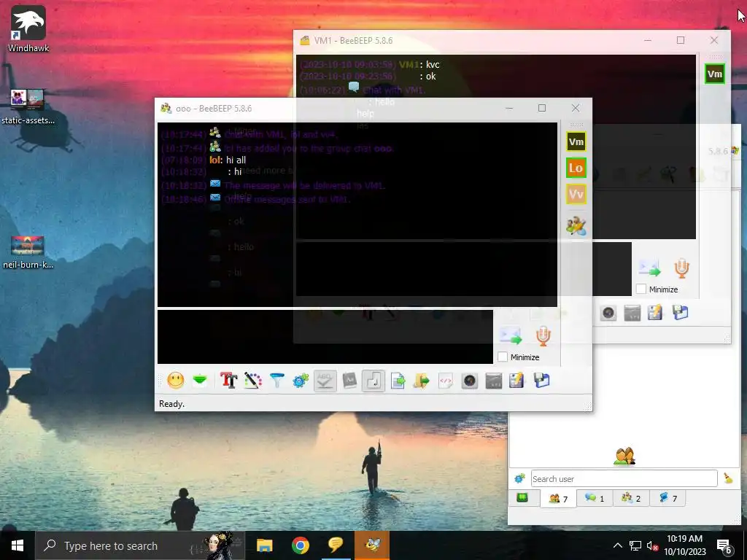
Task: Open the notification center in taskbar
Action: 724,545
